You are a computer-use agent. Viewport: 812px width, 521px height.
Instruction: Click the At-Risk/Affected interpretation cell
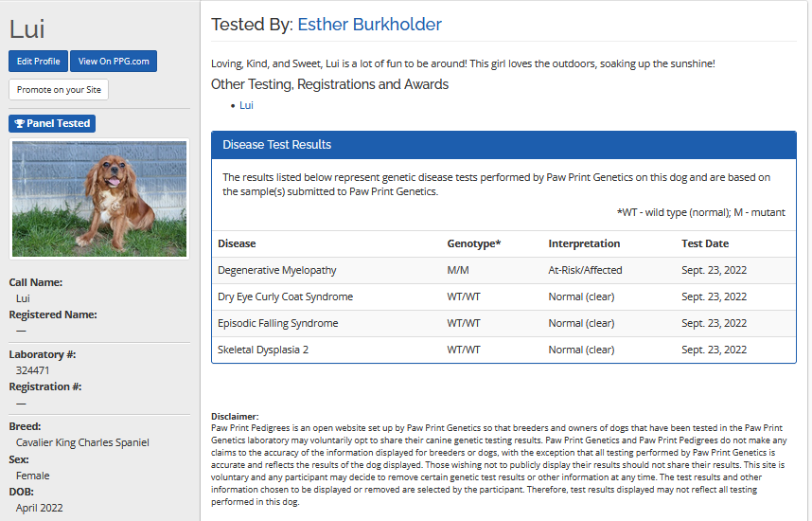[585, 270]
